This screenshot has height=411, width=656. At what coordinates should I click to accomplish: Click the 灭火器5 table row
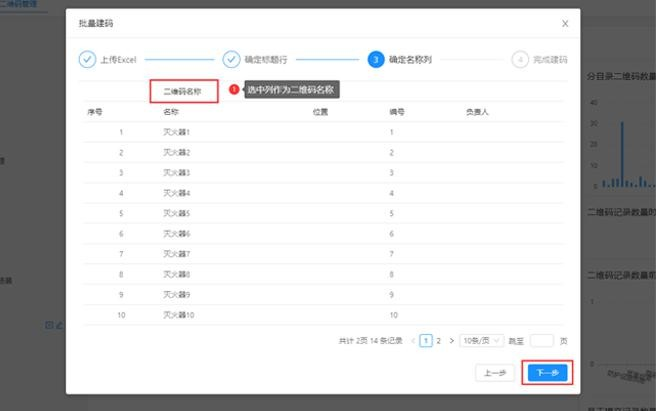[176, 213]
